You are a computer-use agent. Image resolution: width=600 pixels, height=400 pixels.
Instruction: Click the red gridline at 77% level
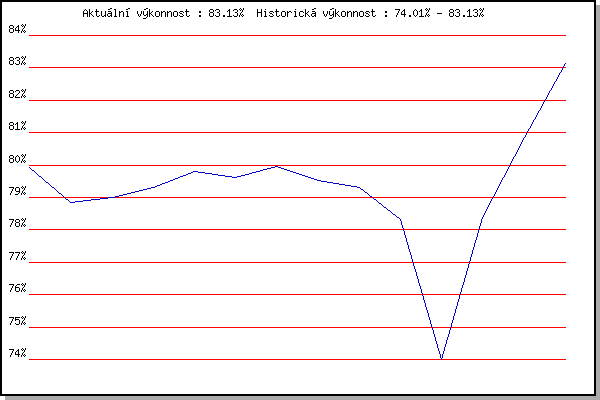300,262
